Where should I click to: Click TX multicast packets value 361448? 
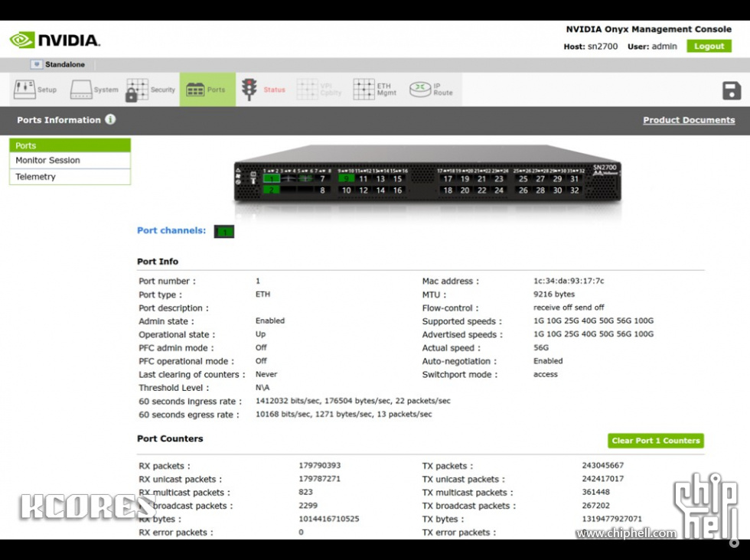coord(595,492)
